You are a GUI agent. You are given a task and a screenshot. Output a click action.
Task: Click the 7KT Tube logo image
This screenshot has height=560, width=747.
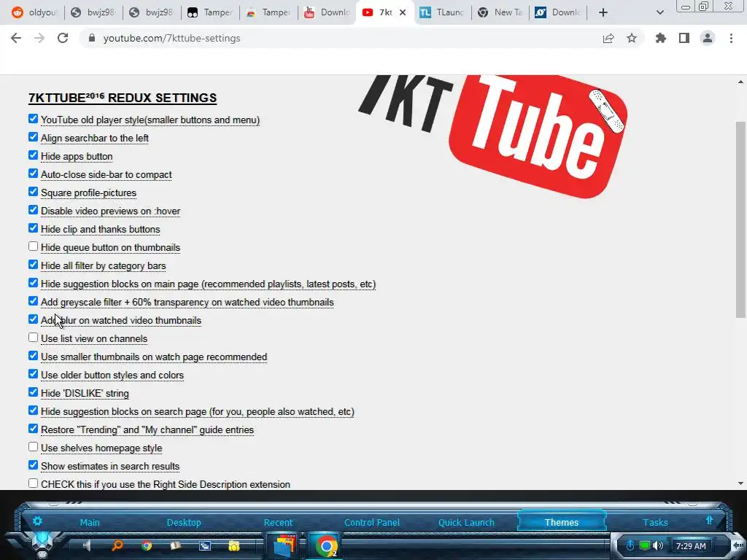[x=493, y=136]
